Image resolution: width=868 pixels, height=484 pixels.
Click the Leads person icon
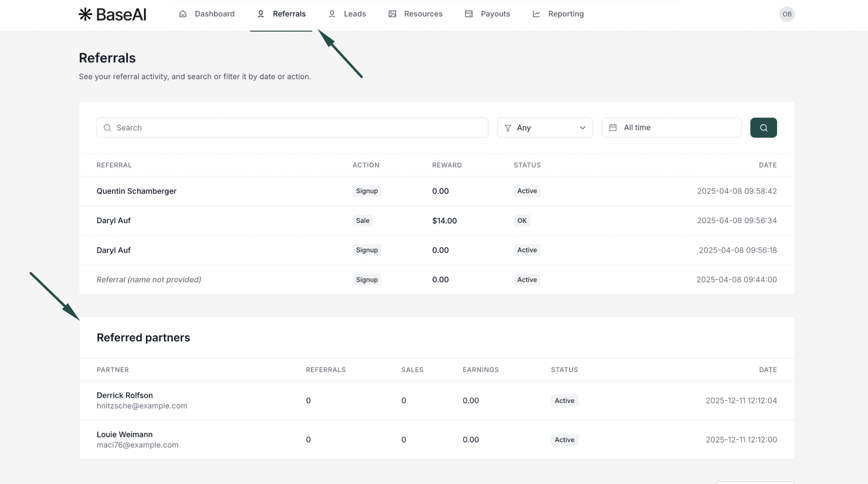pyautogui.click(x=332, y=14)
